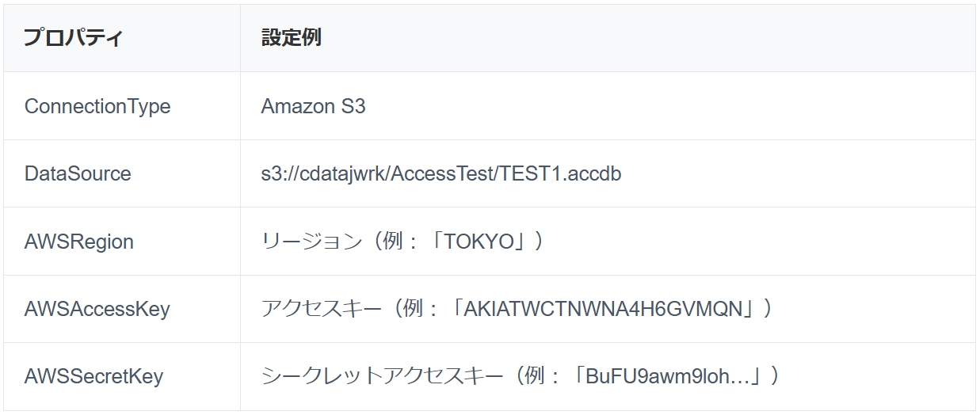Viewport: 980px width, 415px height.
Task: Click the 設定例 column header
Action: [291, 38]
